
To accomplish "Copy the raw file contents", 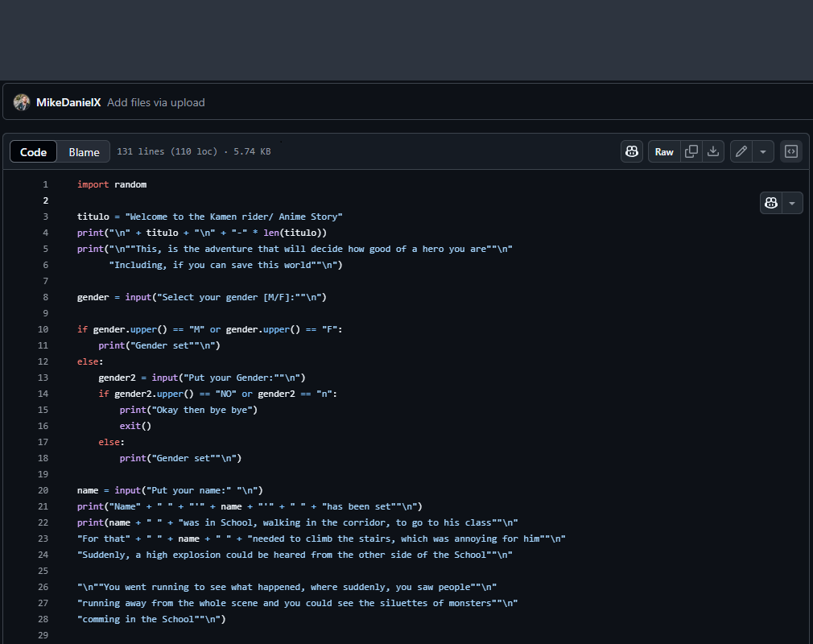I will pos(691,151).
